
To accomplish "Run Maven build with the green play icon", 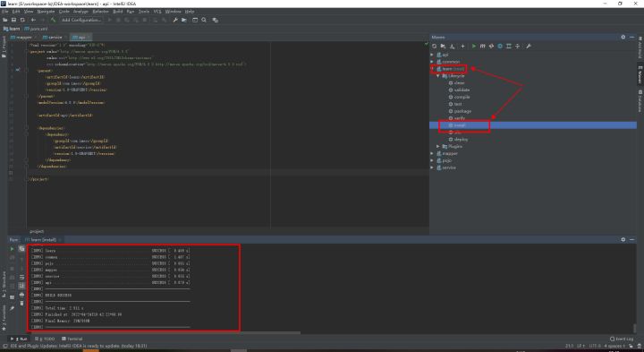I will (x=473, y=46).
